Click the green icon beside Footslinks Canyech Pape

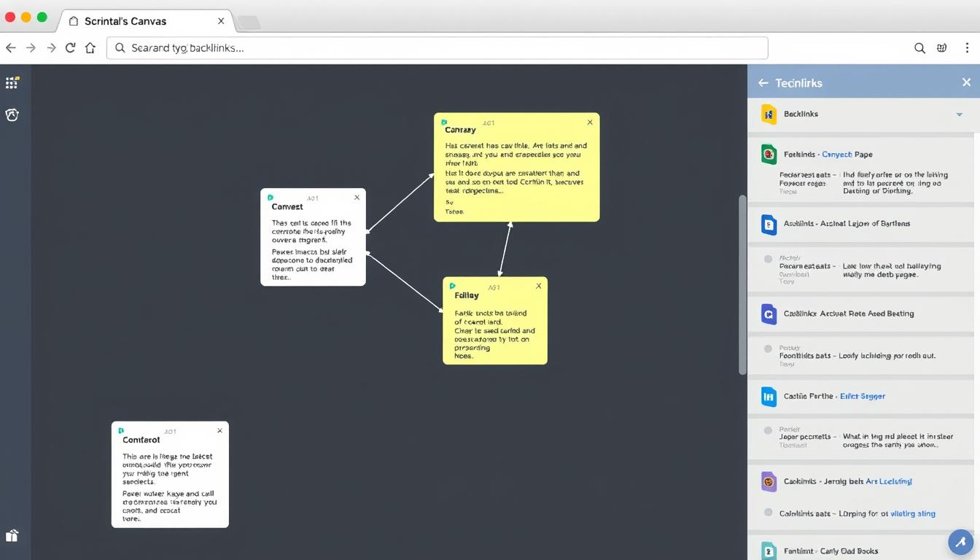769,154
